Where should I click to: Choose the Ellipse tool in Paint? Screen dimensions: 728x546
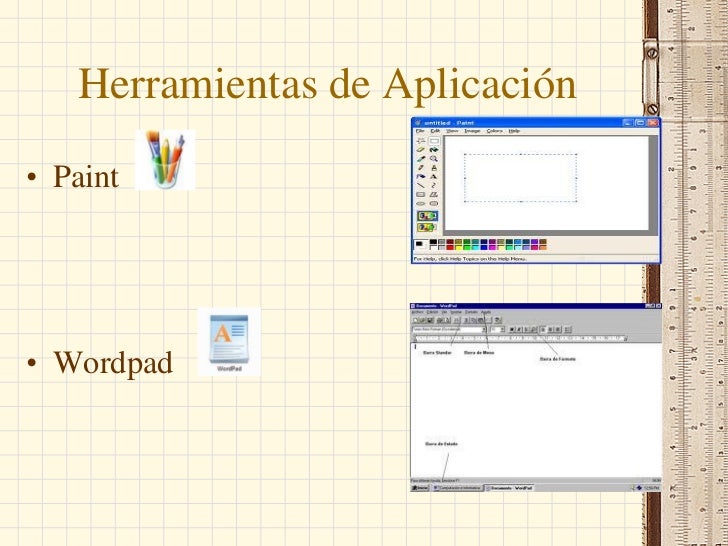[x=421, y=203]
